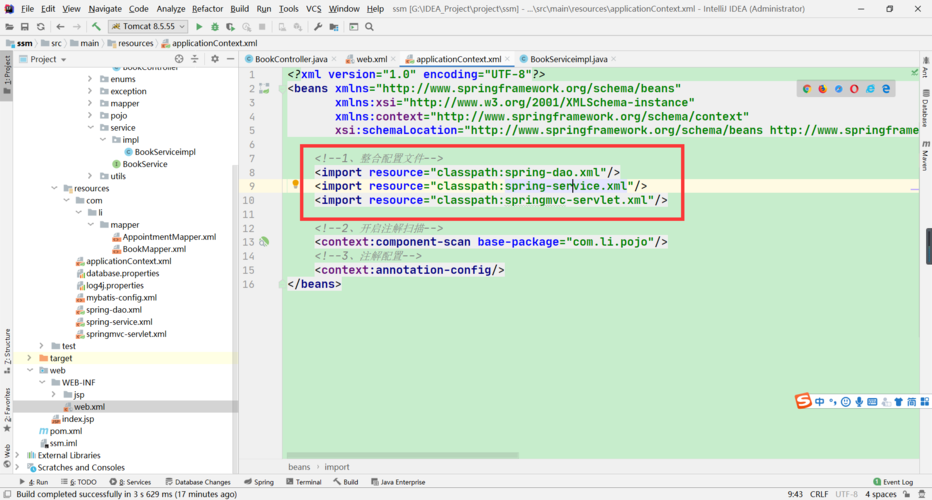Navigate back with the left arrow icon

click(60, 27)
